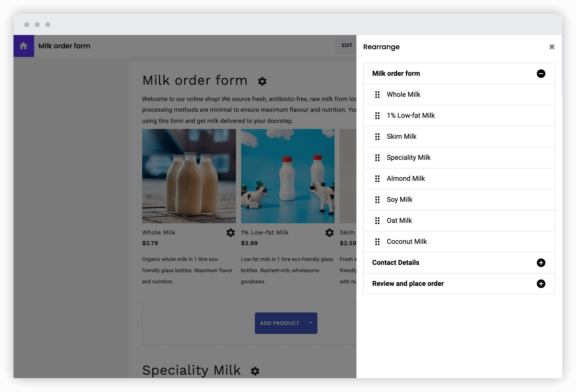The width and height of the screenshot is (576, 392).
Task: Click the drag handle icon for Skim Milk
Action: [x=377, y=136]
